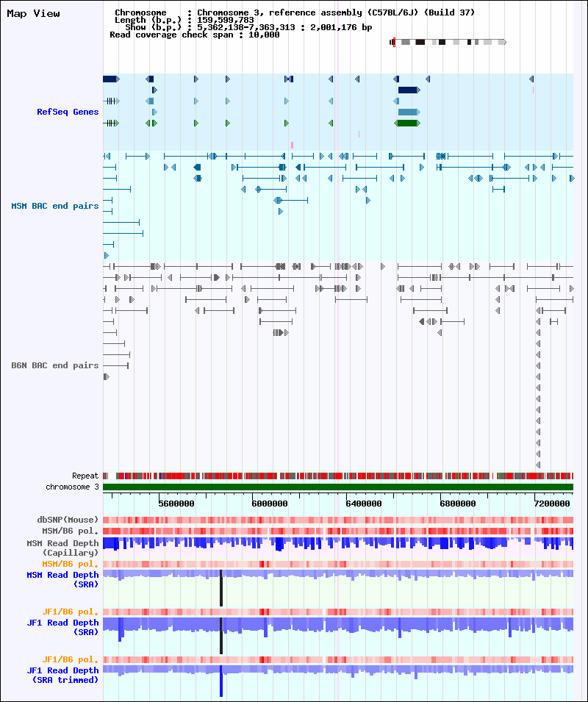Open the JF1 Read Depth (SRA) label
The height and width of the screenshot is (702, 588).
click(62, 627)
